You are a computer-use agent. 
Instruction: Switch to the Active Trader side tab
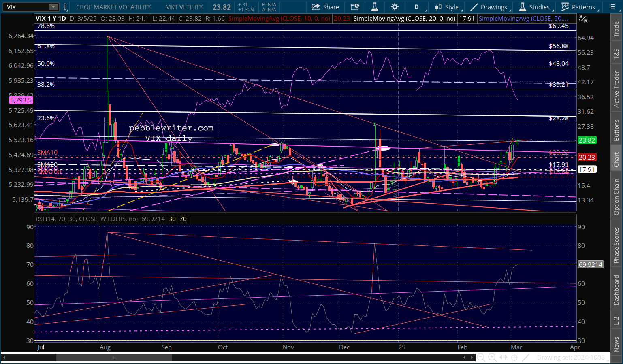617,89
